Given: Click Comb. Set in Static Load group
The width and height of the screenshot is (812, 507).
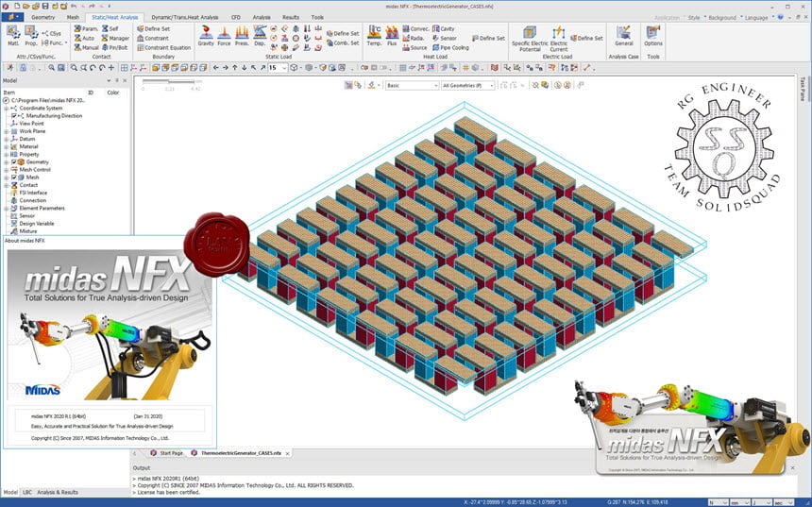Looking at the screenshot, I should (x=343, y=43).
